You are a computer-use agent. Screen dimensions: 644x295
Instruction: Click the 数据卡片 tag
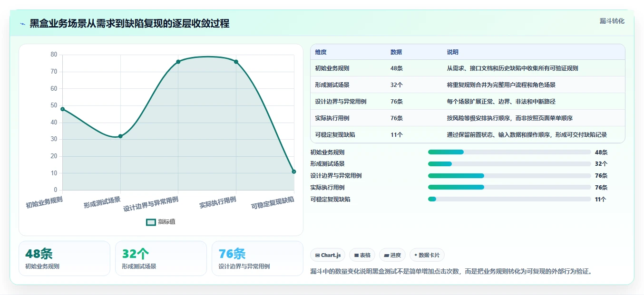(x=427, y=255)
